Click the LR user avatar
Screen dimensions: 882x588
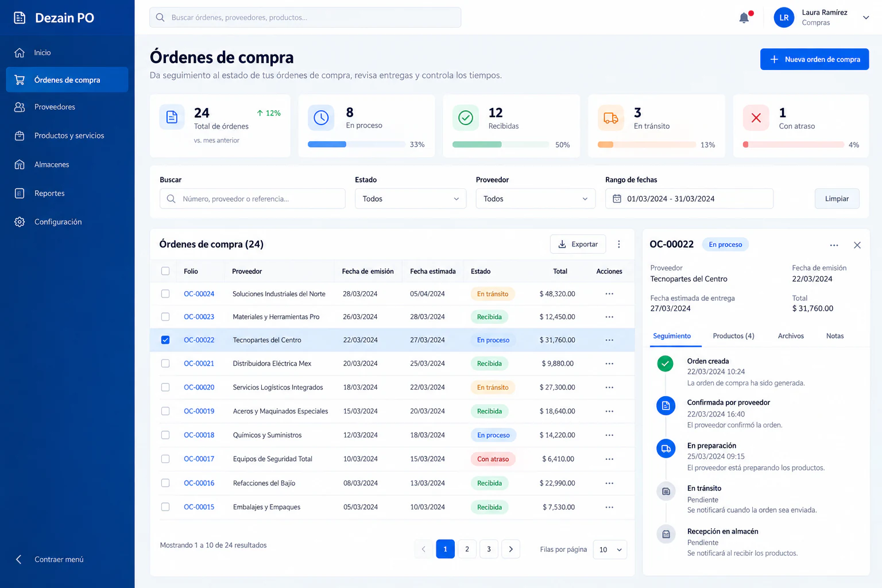click(784, 18)
